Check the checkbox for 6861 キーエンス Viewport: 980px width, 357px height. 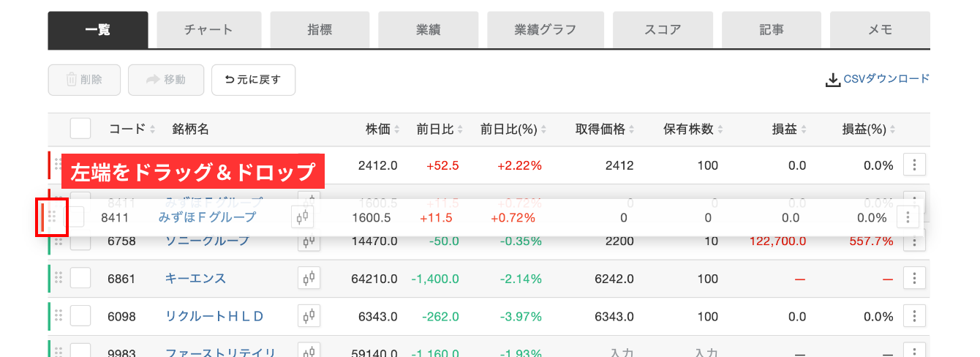(80, 278)
